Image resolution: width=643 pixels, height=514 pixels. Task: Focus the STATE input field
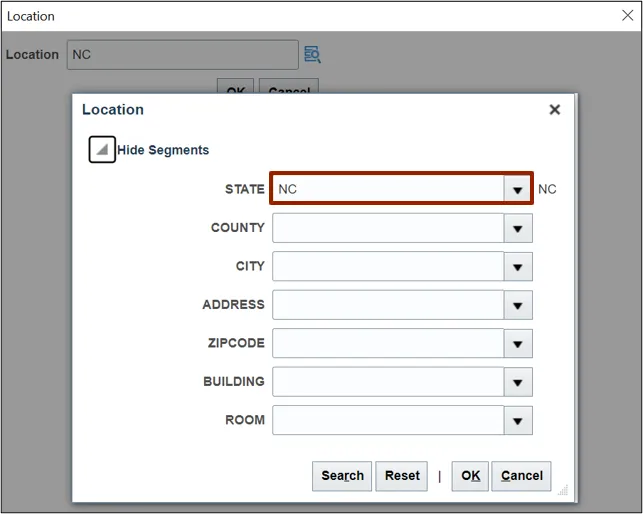388,189
